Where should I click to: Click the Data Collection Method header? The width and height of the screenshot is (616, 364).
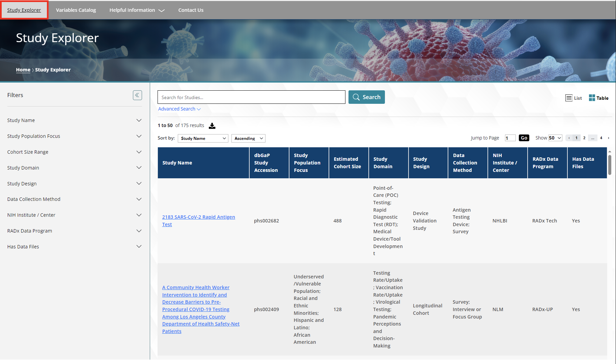coord(468,163)
